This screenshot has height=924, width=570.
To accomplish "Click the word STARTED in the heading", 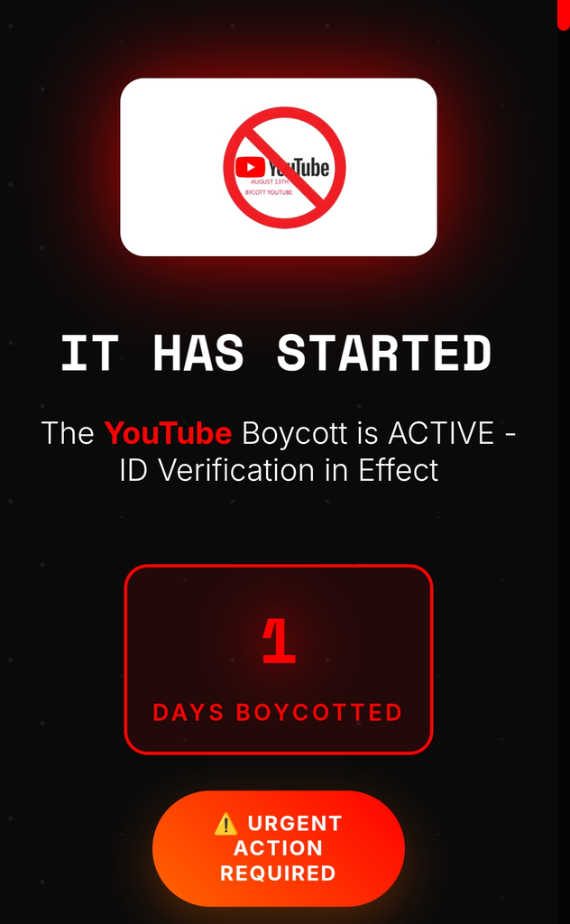I will click(384, 354).
